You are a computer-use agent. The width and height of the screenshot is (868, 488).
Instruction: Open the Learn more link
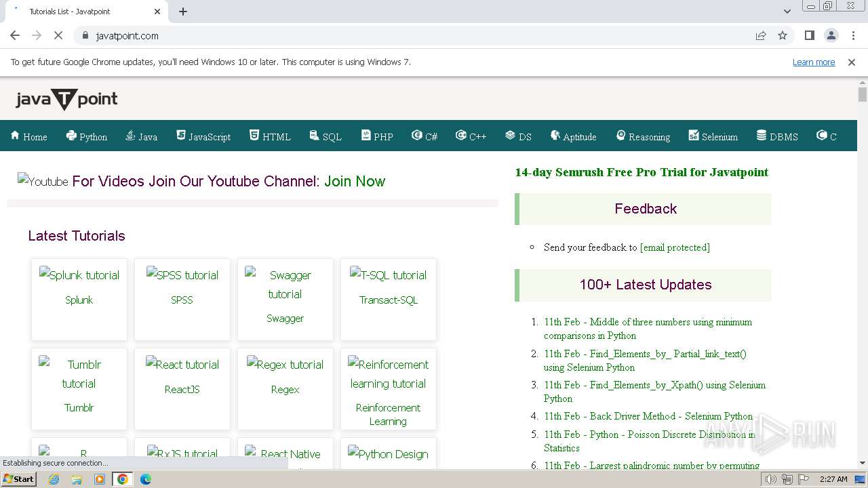click(x=814, y=62)
